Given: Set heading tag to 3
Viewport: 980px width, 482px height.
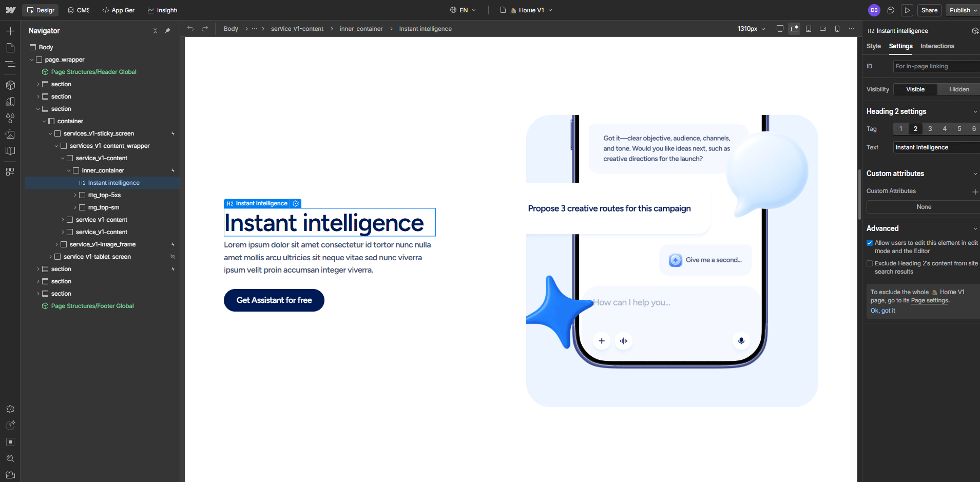Looking at the screenshot, I should [930, 129].
